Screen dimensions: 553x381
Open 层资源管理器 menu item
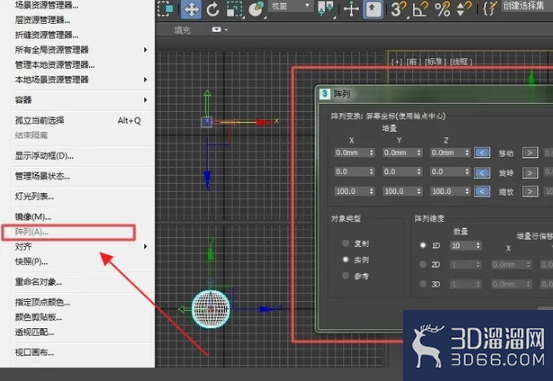(42, 20)
